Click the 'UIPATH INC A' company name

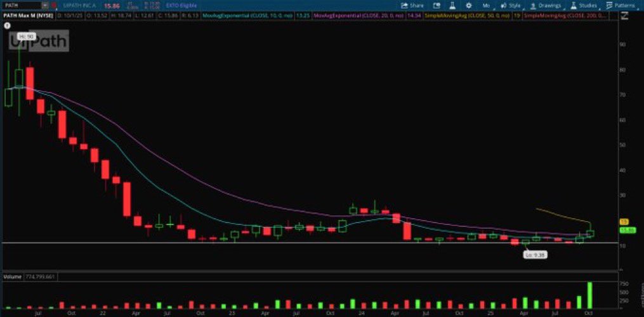(81, 6)
